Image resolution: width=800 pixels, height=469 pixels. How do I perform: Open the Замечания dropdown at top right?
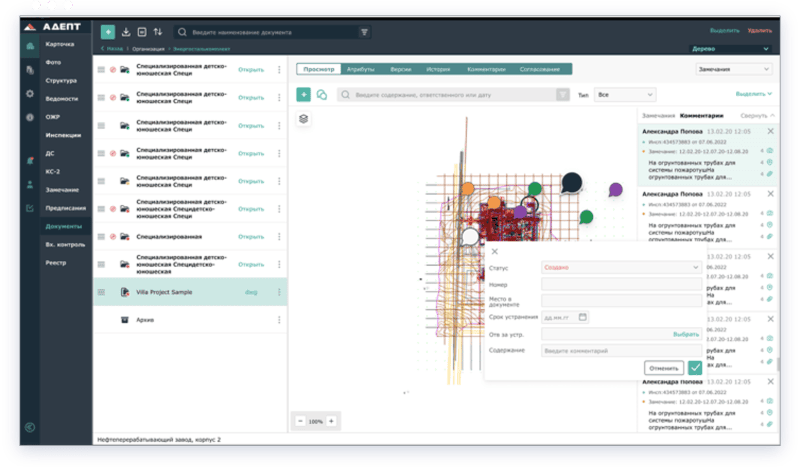click(x=735, y=69)
